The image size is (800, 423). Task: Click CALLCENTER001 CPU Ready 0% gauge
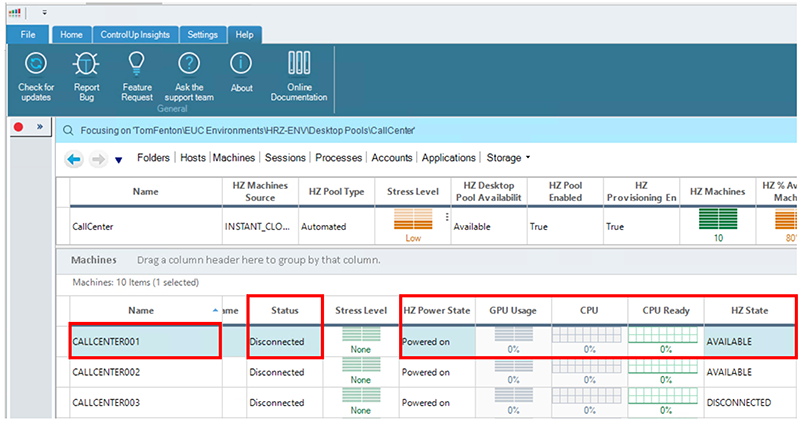tap(663, 335)
